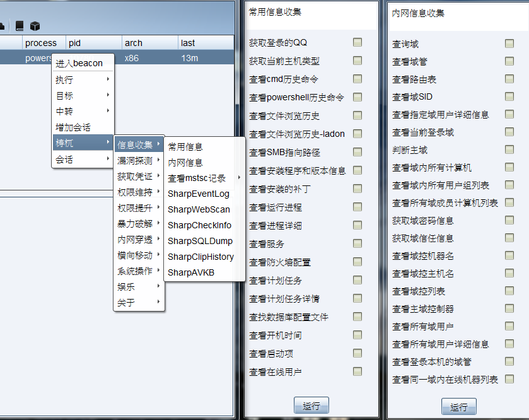Open the 横向移动 submenu
The image size is (529, 420).
(139, 255)
